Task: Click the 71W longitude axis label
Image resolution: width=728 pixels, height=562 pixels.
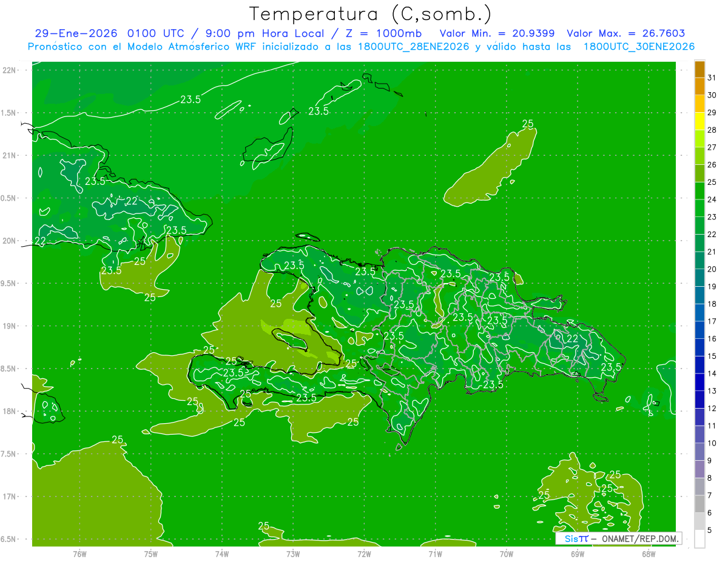Action: (x=435, y=554)
